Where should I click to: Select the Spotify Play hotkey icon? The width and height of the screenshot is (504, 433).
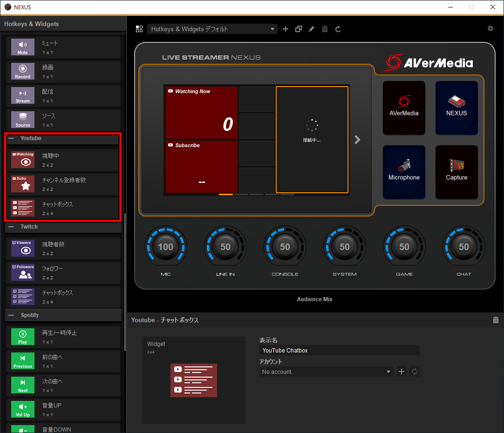(22, 337)
